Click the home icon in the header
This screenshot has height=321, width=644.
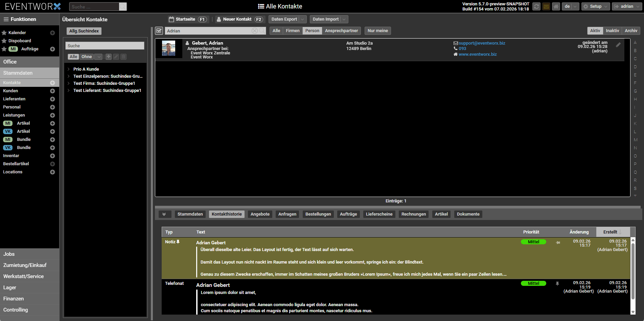click(556, 6)
